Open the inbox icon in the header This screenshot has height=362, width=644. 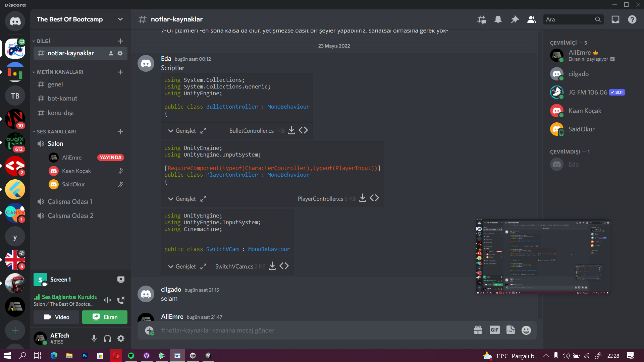[615, 19]
